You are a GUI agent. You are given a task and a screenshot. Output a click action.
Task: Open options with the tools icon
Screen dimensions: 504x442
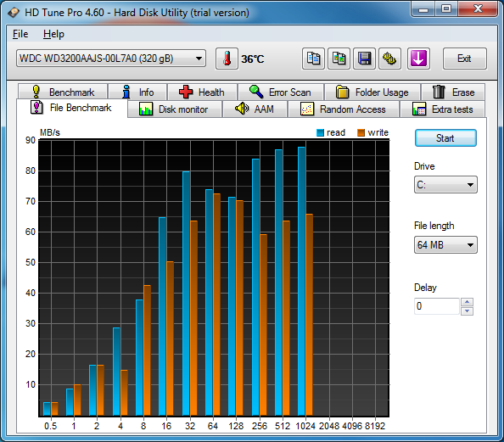(x=389, y=59)
